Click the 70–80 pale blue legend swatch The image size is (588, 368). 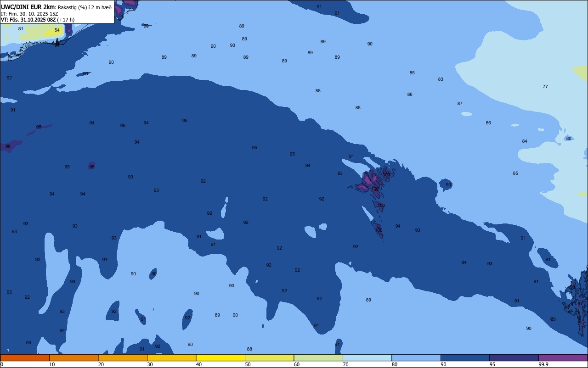point(367,357)
